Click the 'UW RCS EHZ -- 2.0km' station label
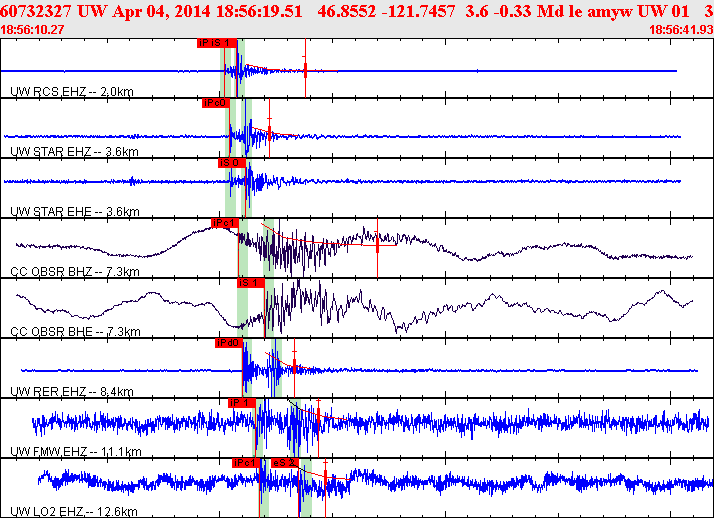Screen dimensions: 714x518 click(x=72, y=92)
